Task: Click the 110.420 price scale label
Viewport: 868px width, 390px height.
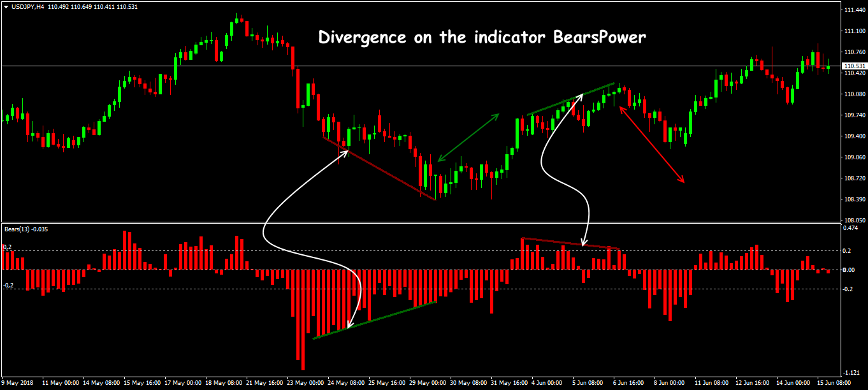Action: tap(853, 73)
